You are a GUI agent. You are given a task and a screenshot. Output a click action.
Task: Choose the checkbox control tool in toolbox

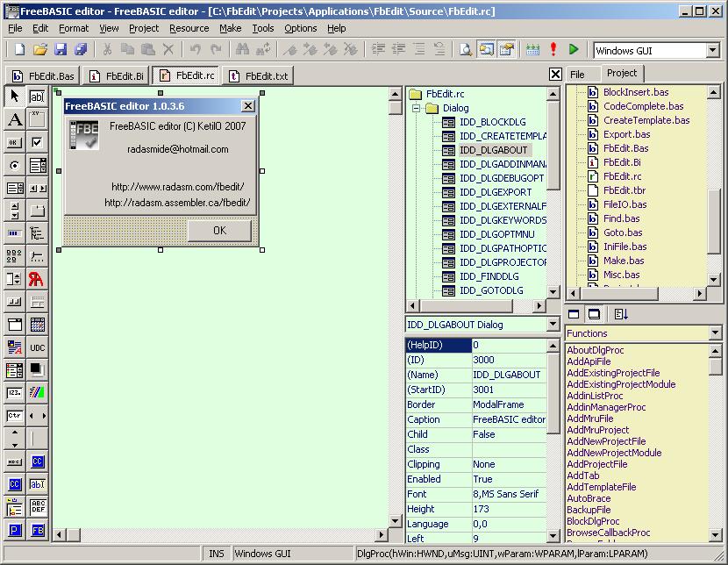pyautogui.click(x=37, y=142)
